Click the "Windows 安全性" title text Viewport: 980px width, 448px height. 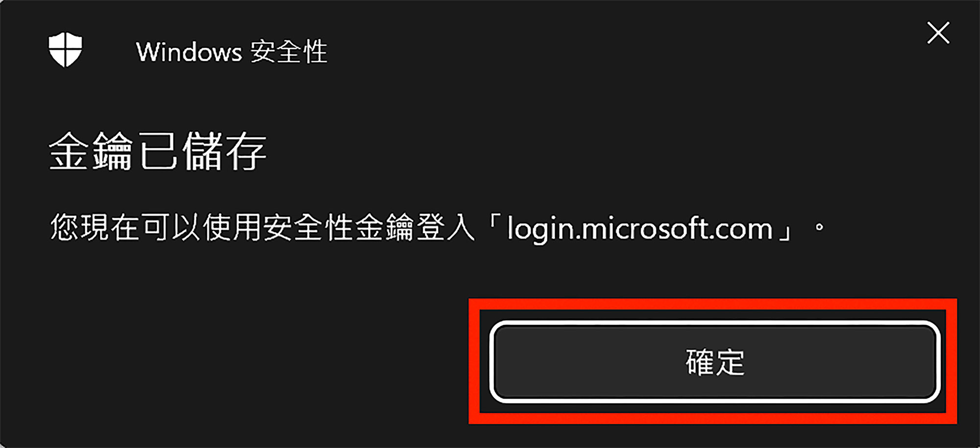[x=231, y=51]
